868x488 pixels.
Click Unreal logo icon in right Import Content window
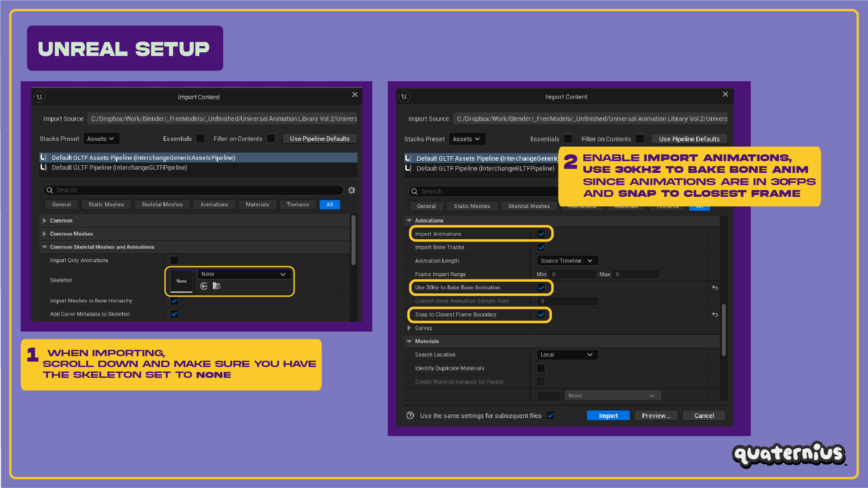click(404, 96)
